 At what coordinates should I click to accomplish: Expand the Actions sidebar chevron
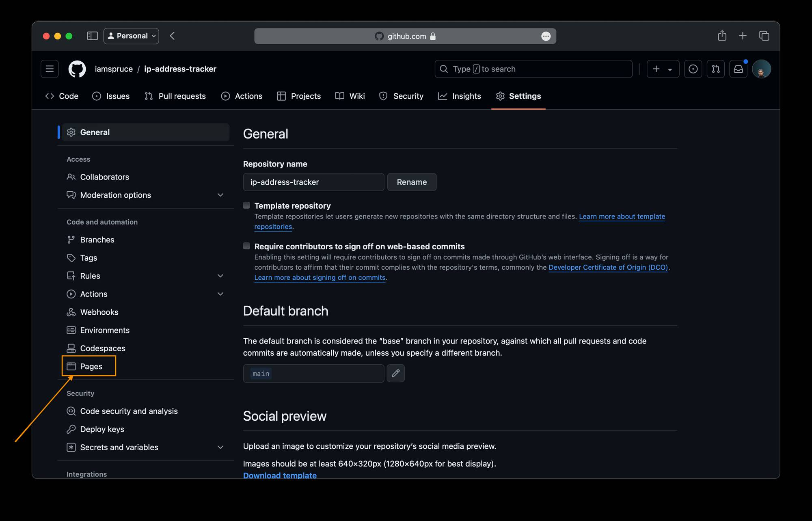pyautogui.click(x=220, y=294)
